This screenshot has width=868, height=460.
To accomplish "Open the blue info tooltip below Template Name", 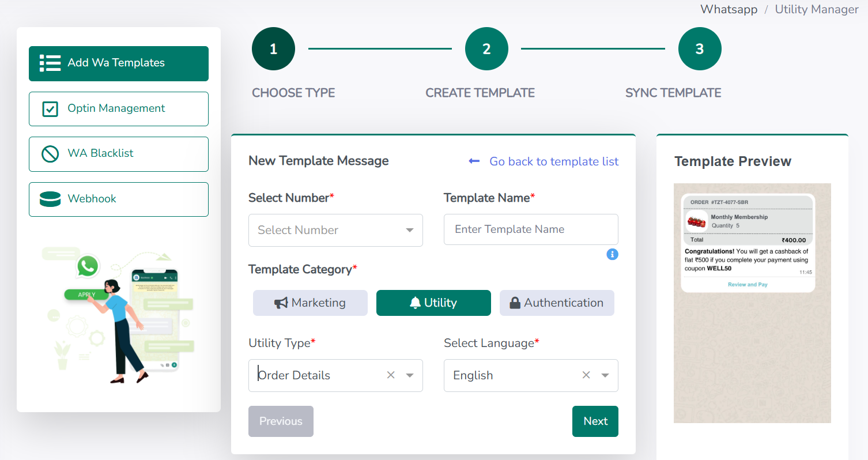I will [x=612, y=254].
